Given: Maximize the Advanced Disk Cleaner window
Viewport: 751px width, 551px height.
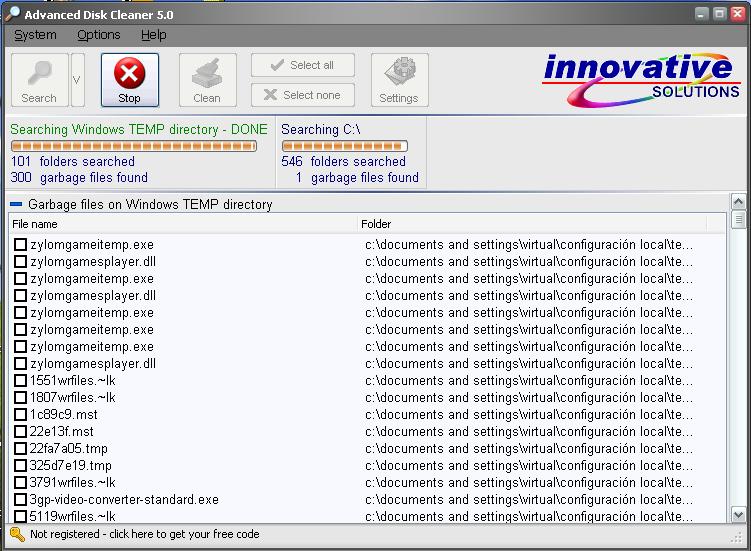Looking at the screenshot, I should coord(719,13).
